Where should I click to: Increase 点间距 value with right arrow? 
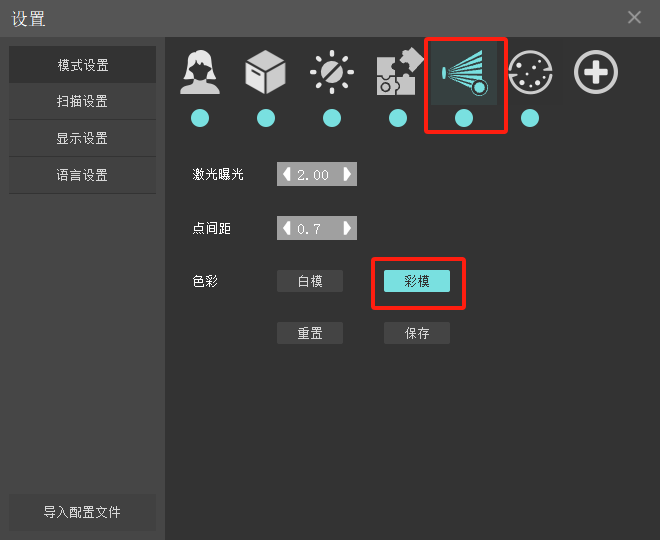coord(347,228)
